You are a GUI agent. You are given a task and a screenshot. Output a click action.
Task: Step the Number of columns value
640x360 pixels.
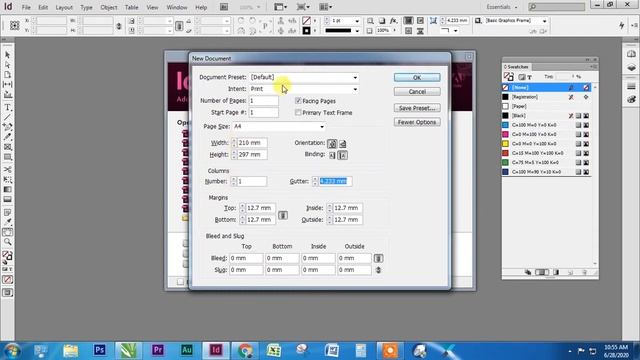[233, 181]
